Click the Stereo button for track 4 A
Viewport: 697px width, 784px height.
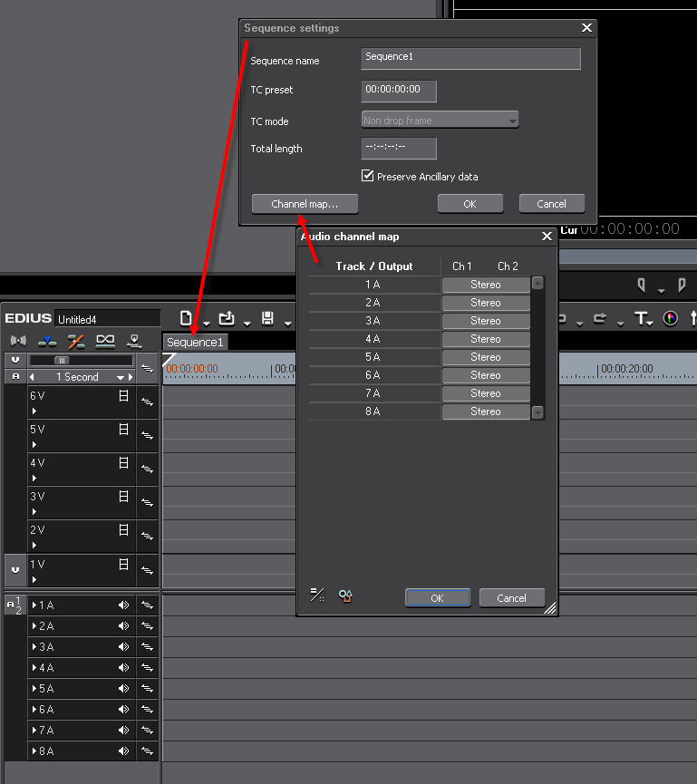coord(486,339)
